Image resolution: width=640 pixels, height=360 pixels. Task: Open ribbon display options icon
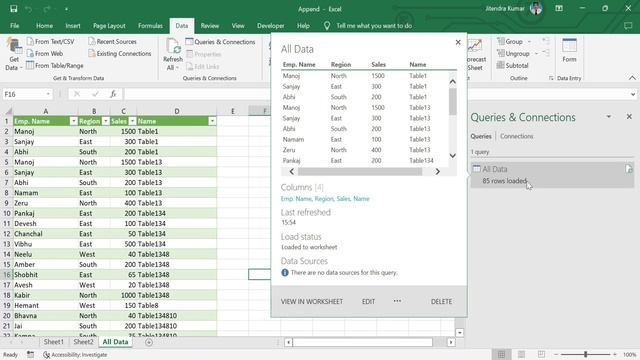(x=559, y=9)
